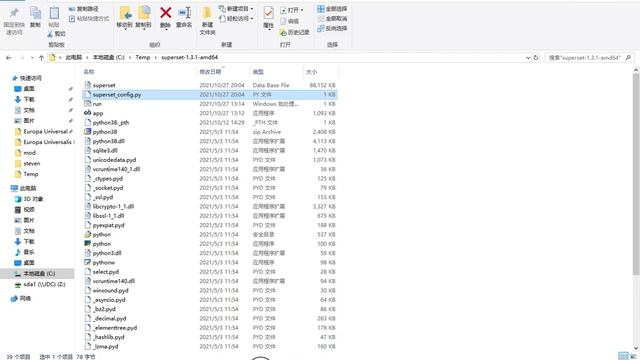Image resolution: width=640 pixels, height=360 pixels.
Task: Refresh the current folder view
Action: pos(536,58)
